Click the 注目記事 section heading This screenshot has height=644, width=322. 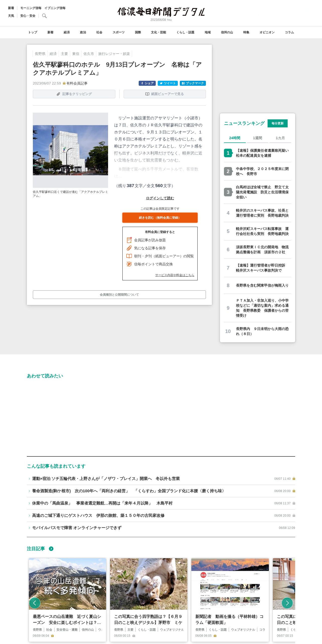pos(36,549)
